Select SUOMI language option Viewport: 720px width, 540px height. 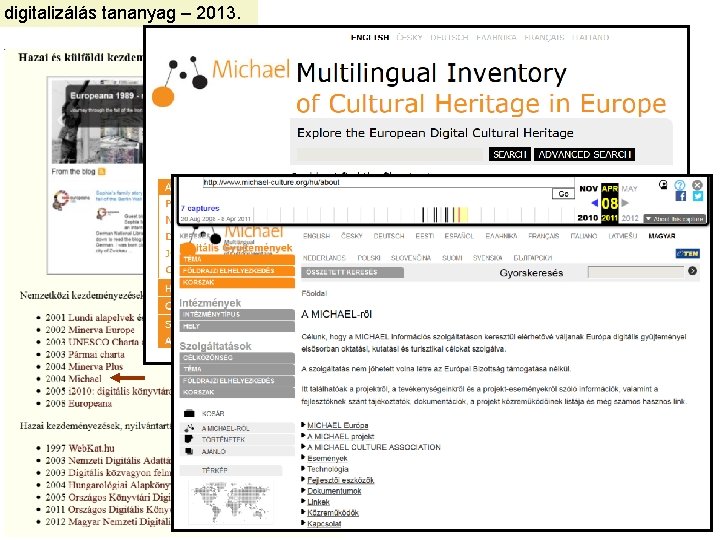click(x=452, y=258)
